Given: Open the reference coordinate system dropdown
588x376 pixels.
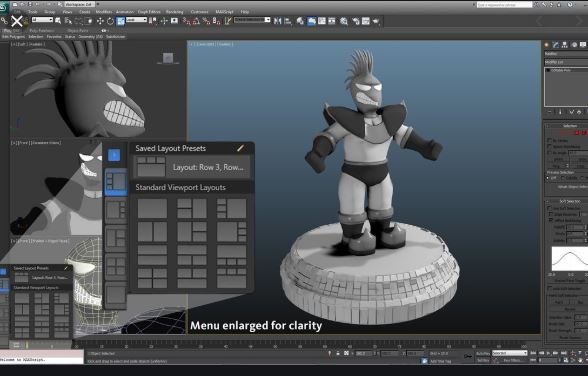Looking at the screenshot, I should click(136, 20).
